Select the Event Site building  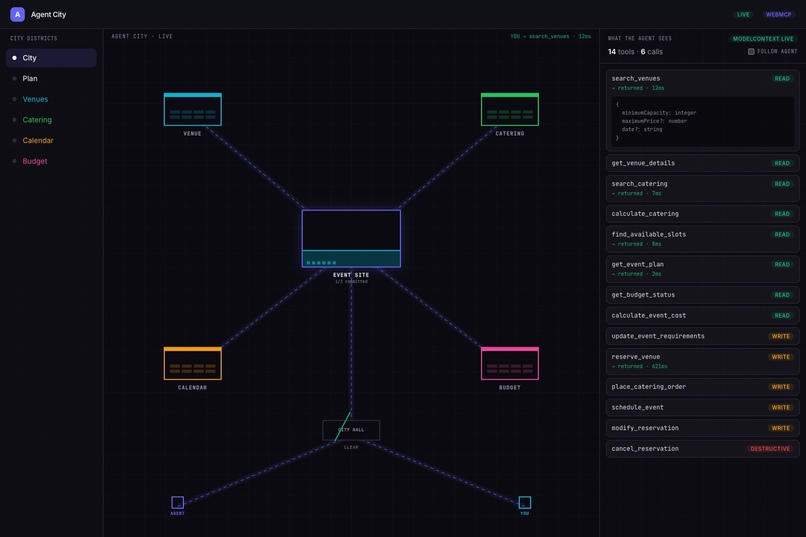pos(351,238)
